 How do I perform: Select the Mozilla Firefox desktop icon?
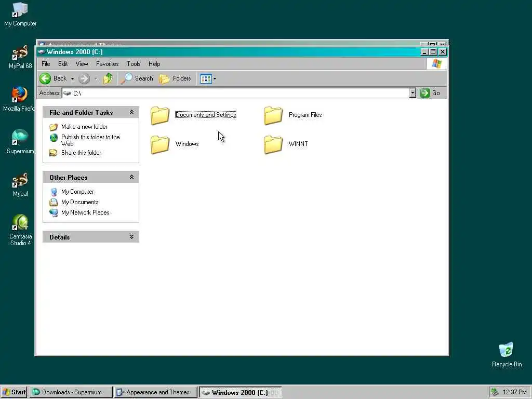click(x=19, y=99)
